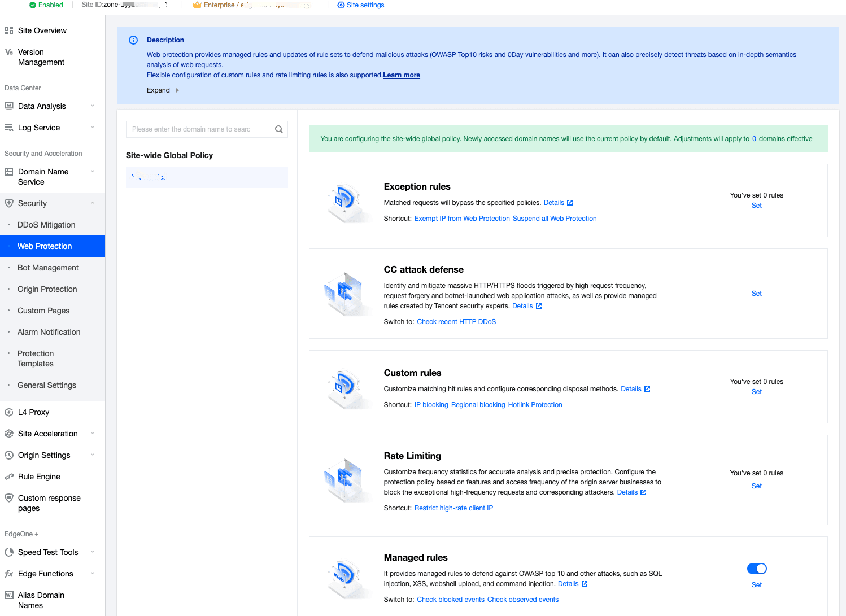Screen dimensions: 846x616
Task: Expand the Edge Functions chevron
Action: [93, 573]
